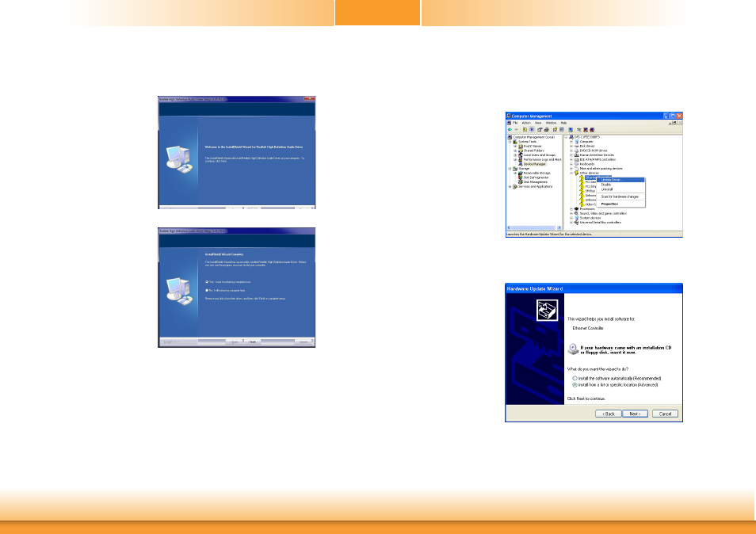Select Human Interface Devices category
Viewport: 756px width, 534px height.
[597, 155]
